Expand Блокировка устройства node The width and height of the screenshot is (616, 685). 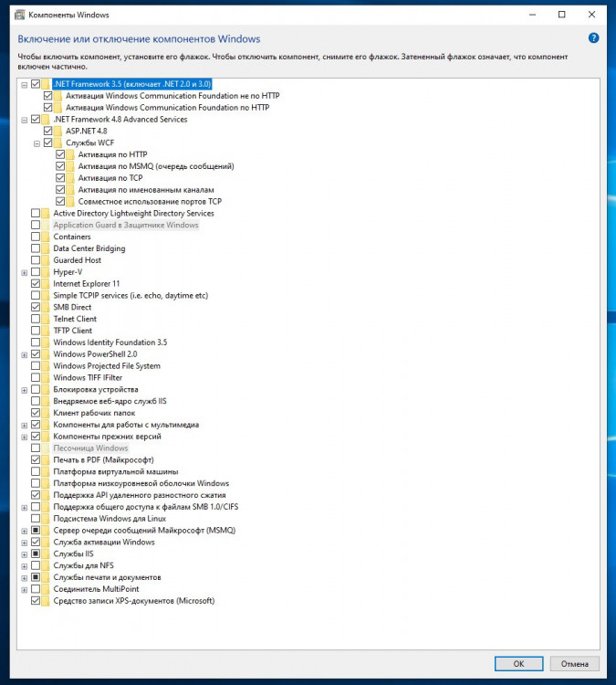coord(25,390)
